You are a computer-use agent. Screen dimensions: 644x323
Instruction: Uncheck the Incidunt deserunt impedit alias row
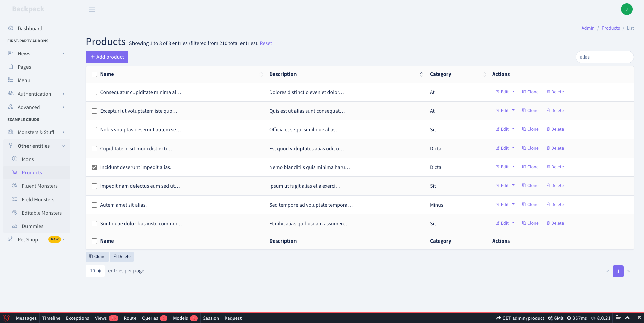tap(94, 167)
